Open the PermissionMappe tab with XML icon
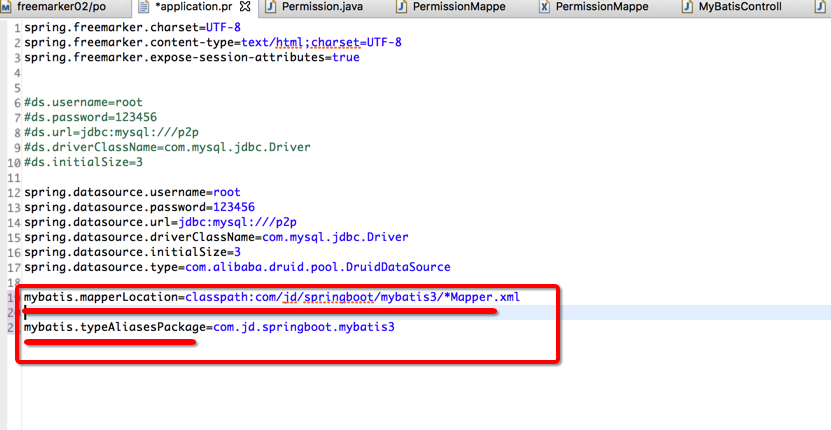This screenshot has height=430, width=831. (x=602, y=7)
